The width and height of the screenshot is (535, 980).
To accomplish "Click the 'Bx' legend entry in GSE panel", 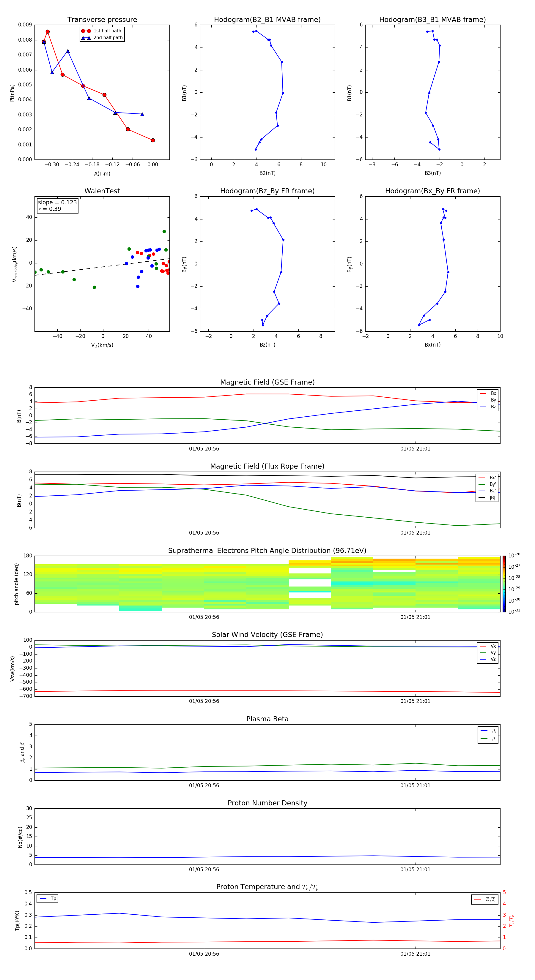I will pos(488,393).
